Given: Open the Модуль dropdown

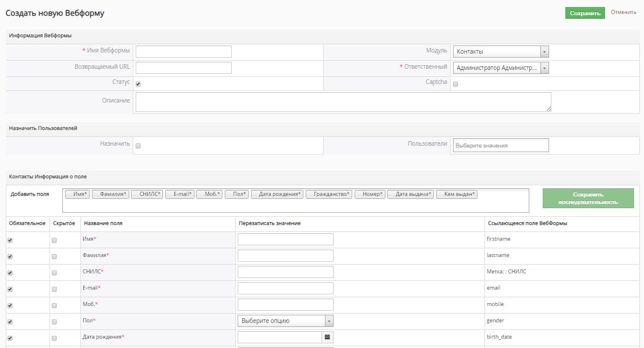Looking at the screenshot, I should 501,52.
